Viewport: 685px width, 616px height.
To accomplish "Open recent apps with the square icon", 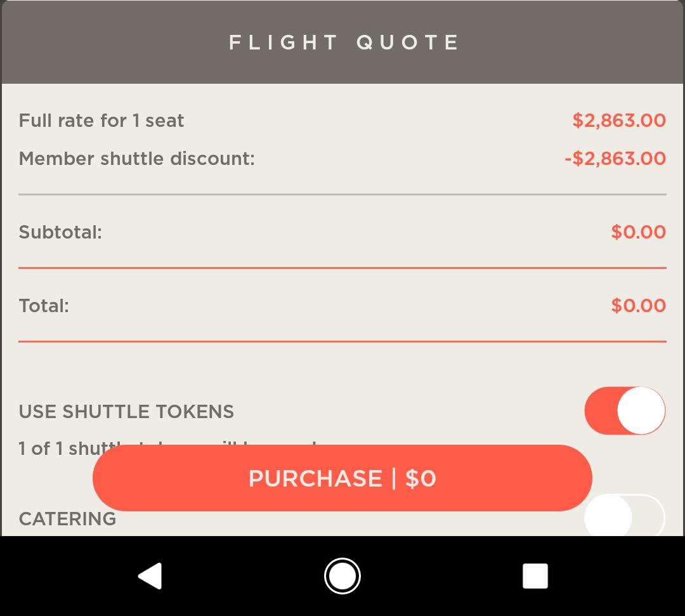I will click(x=535, y=576).
